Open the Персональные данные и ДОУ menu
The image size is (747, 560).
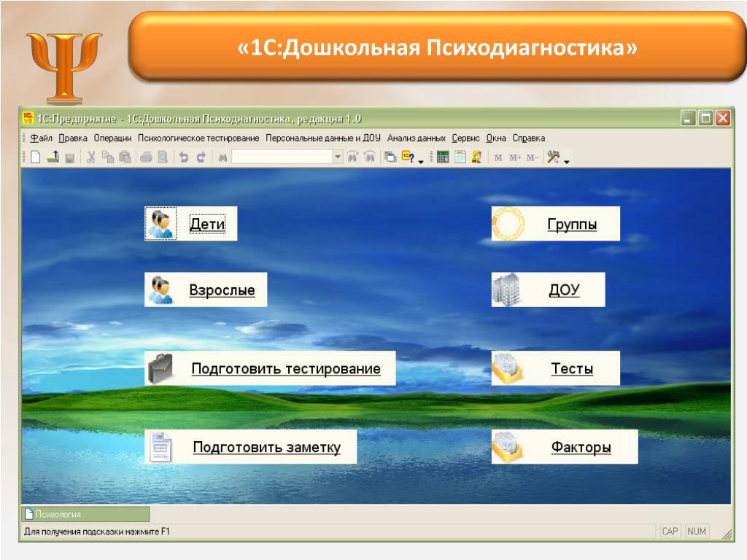coord(323,138)
